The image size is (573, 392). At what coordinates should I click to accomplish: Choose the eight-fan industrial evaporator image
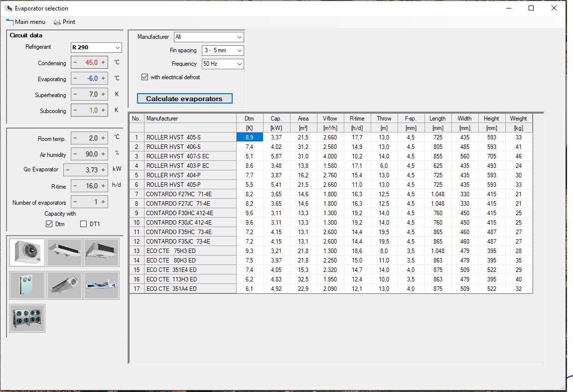pos(27,318)
